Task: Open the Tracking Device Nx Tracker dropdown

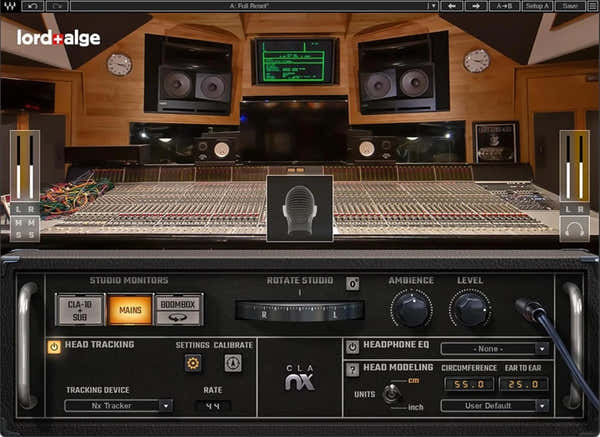Action: [118, 406]
